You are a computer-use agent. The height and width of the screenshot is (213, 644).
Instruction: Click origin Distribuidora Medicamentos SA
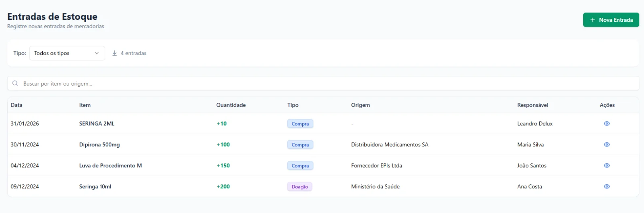(390, 145)
